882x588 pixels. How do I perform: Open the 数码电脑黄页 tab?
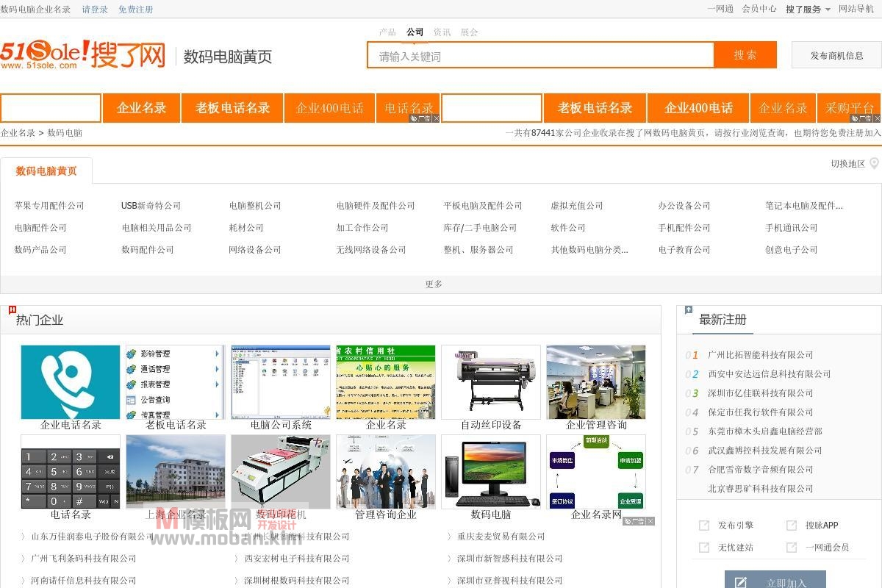46,171
